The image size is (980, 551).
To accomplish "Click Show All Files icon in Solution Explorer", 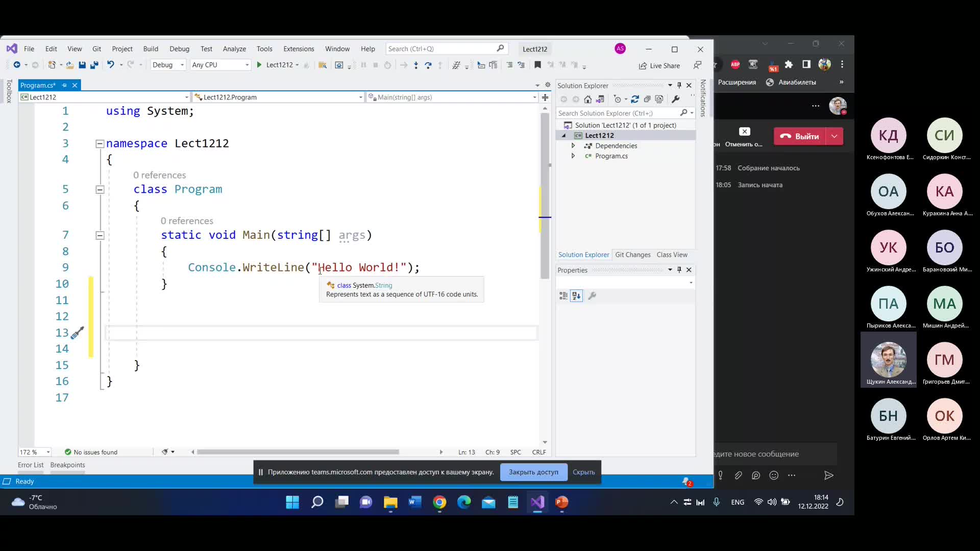I will coord(659,99).
